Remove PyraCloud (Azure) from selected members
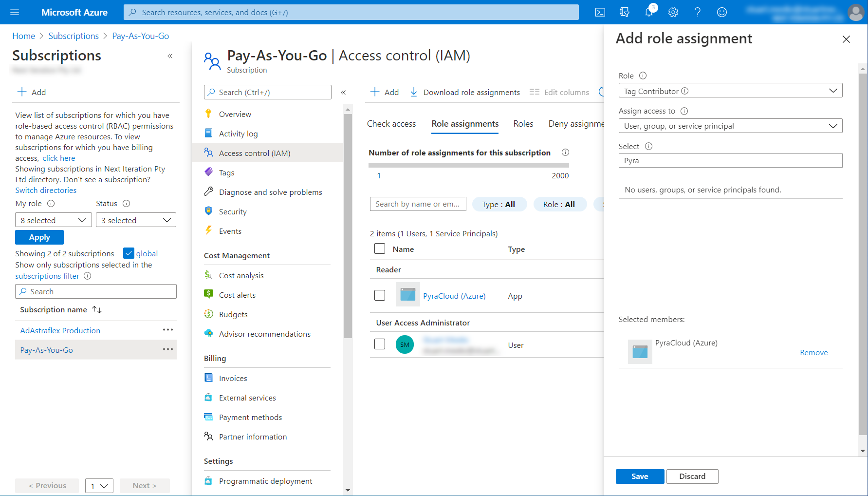 pos(813,352)
